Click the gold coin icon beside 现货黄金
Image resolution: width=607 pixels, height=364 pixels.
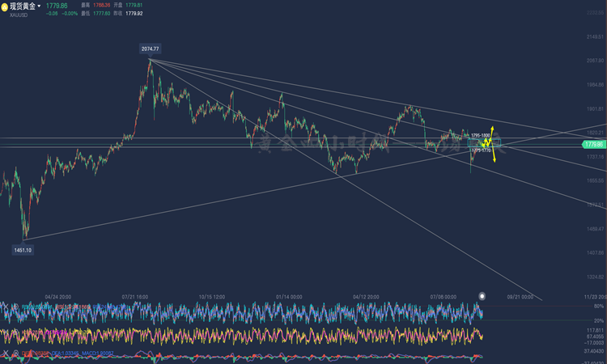[x=4, y=6]
